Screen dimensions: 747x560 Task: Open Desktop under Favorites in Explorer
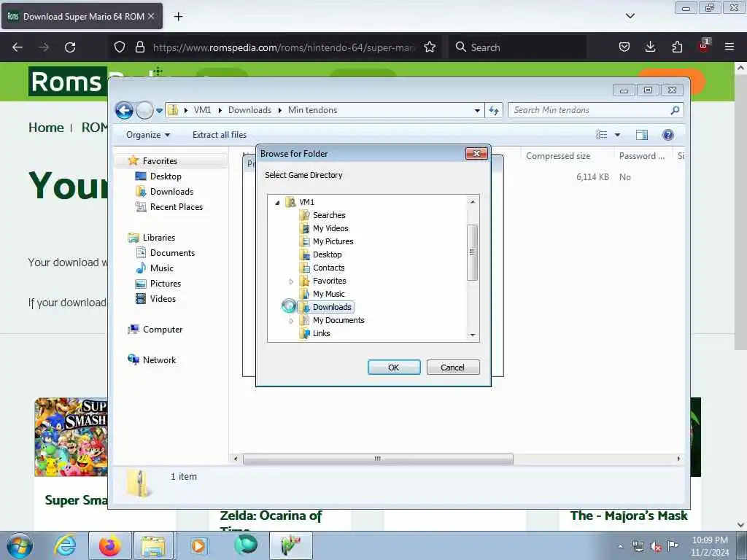[166, 176]
